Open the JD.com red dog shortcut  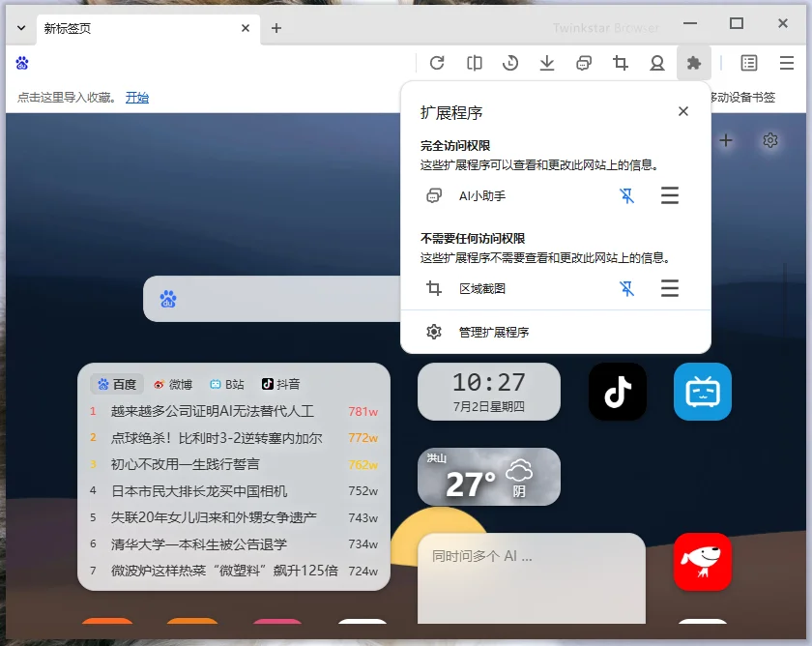click(x=703, y=562)
